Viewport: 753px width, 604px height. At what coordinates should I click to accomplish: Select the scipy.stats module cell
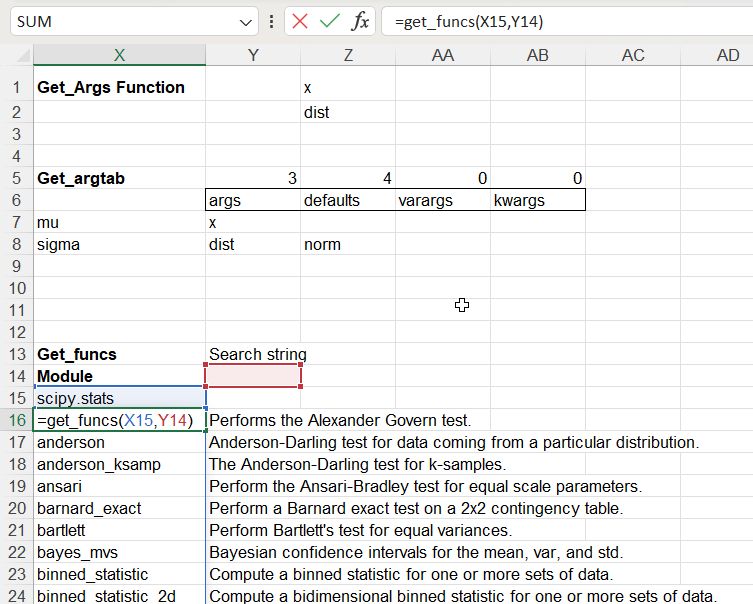click(119, 398)
